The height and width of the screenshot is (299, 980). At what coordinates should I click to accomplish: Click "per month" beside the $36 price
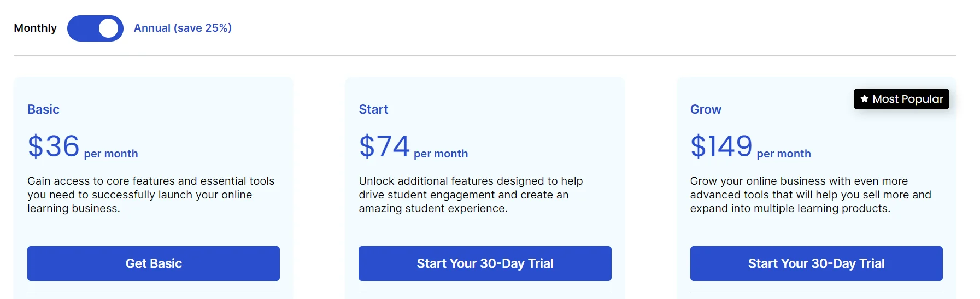pyautogui.click(x=111, y=154)
